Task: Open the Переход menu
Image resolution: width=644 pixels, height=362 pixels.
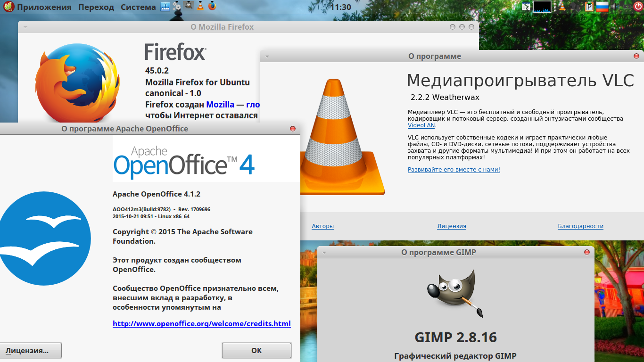Action: point(96,7)
